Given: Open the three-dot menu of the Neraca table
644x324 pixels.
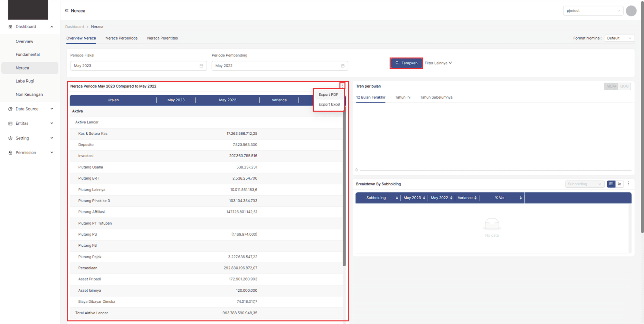Looking at the screenshot, I should click(342, 86).
